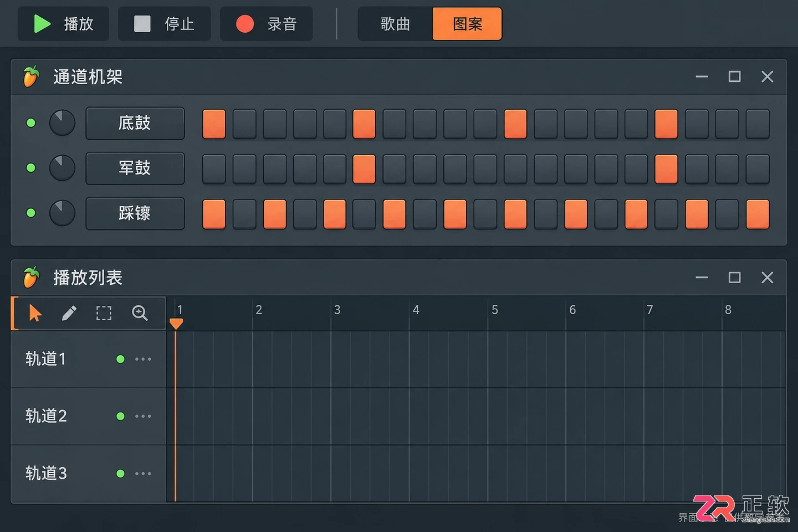Close the 播放列表 window
The height and width of the screenshot is (532, 798).
[x=767, y=277]
